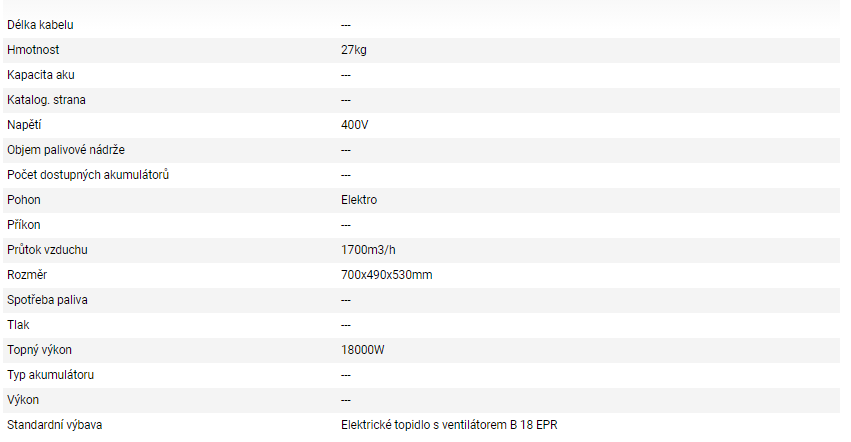Select the Objem palivové nádrže label
Screen dimensions: 851x442
(x=66, y=149)
